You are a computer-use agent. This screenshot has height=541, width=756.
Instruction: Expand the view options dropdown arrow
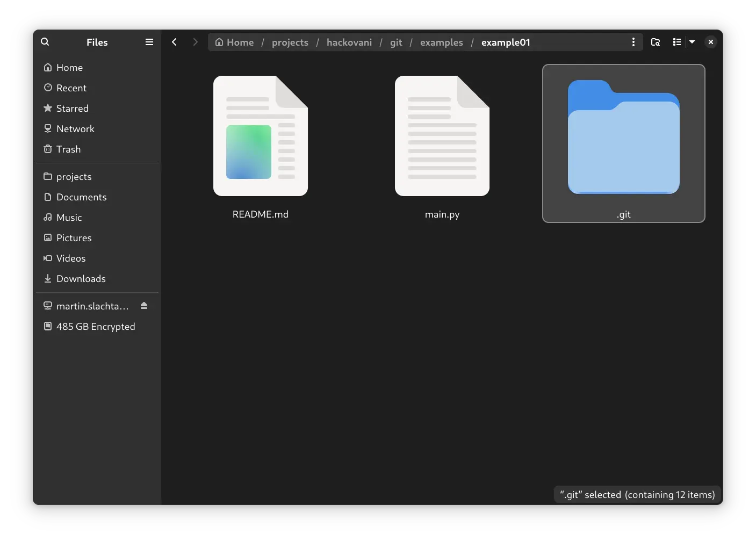pyautogui.click(x=692, y=42)
